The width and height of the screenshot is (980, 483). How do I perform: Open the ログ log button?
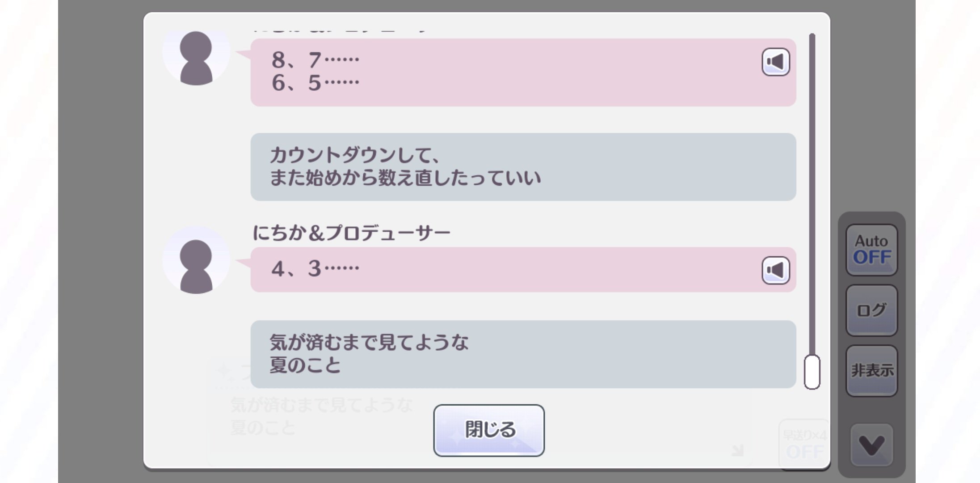pos(871,310)
